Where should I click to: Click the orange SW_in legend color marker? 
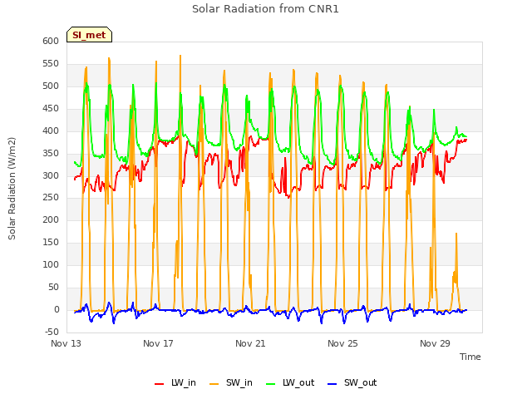click(214, 384)
